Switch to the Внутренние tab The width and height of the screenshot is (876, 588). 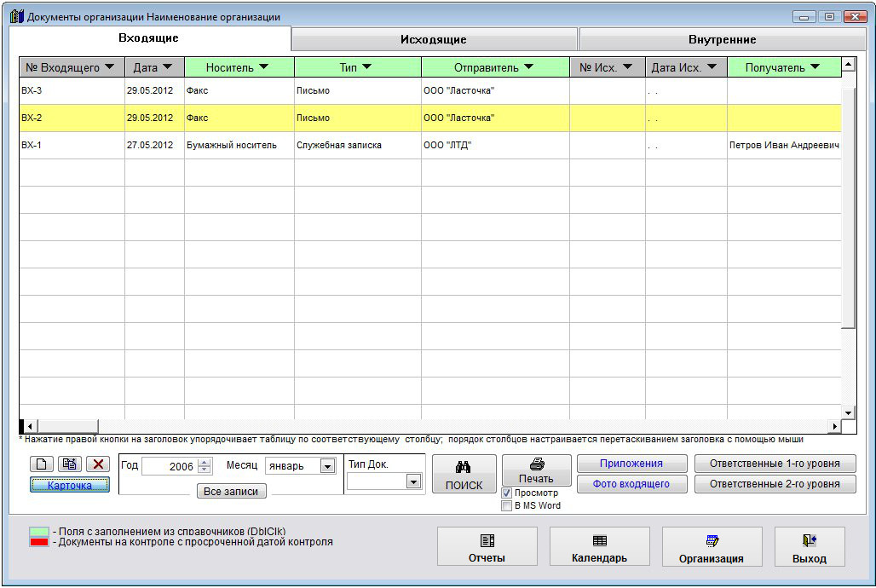click(x=723, y=40)
